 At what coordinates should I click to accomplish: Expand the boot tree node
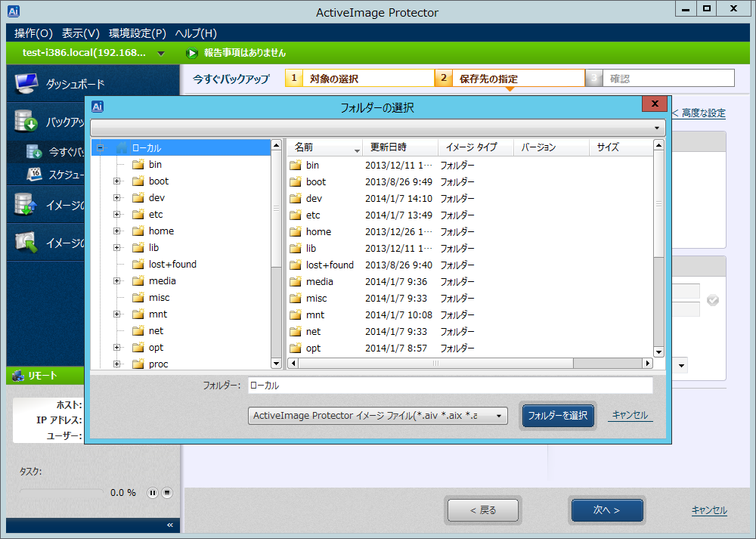click(116, 181)
